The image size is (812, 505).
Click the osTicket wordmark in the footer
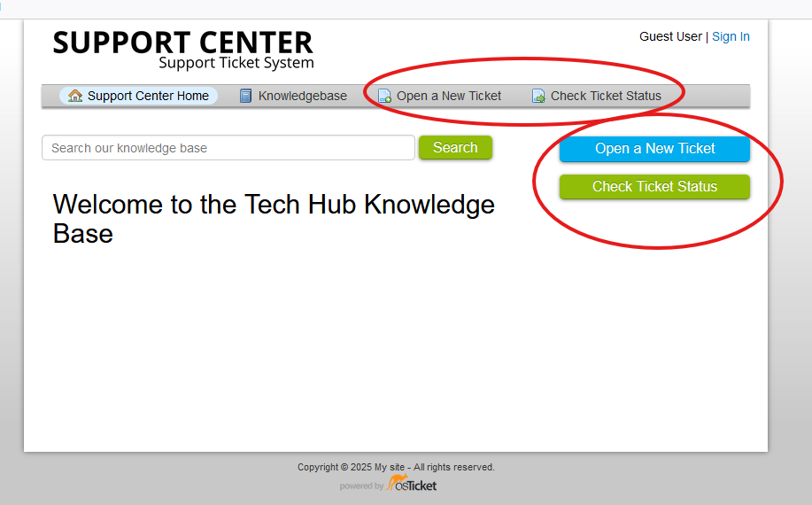(x=421, y=486)
